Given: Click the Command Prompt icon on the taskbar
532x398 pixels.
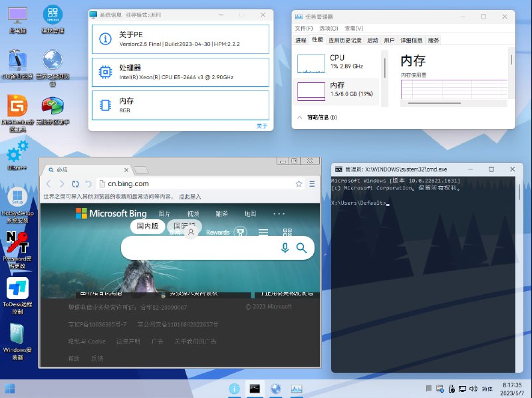Looking at the screenshot, I should (255, 388).
